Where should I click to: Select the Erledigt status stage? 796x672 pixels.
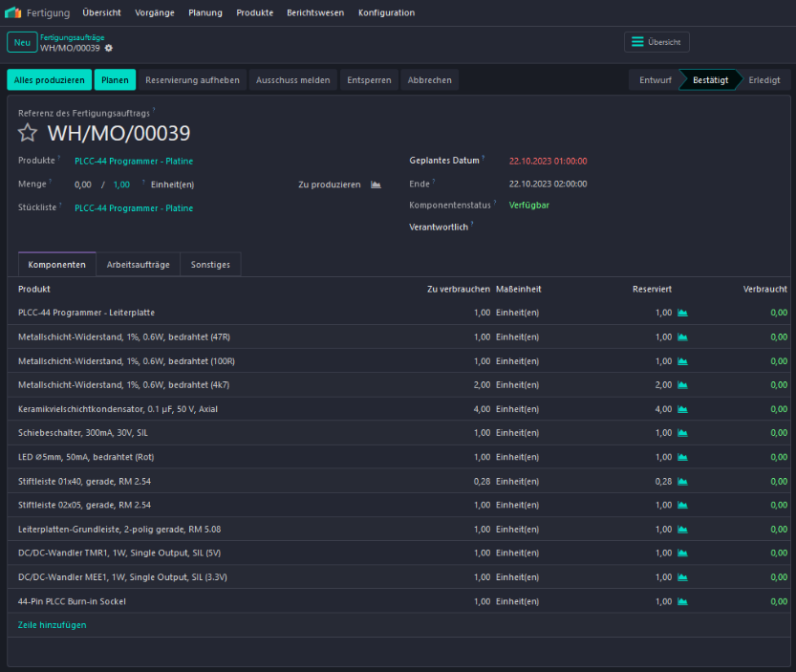tap(764, 80)
